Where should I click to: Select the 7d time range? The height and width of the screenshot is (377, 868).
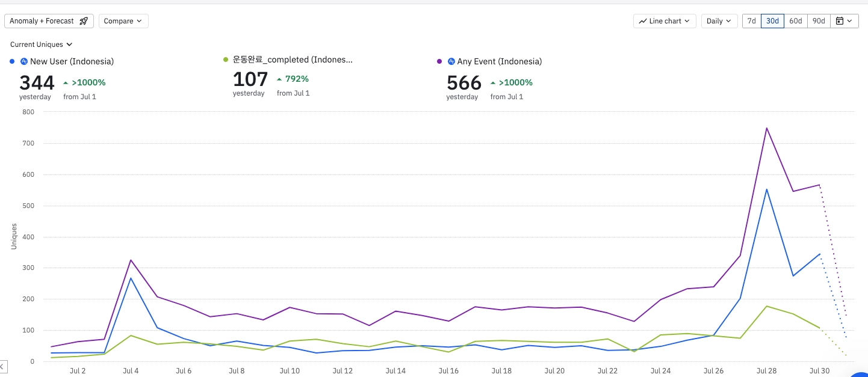(x=752, y=21)
